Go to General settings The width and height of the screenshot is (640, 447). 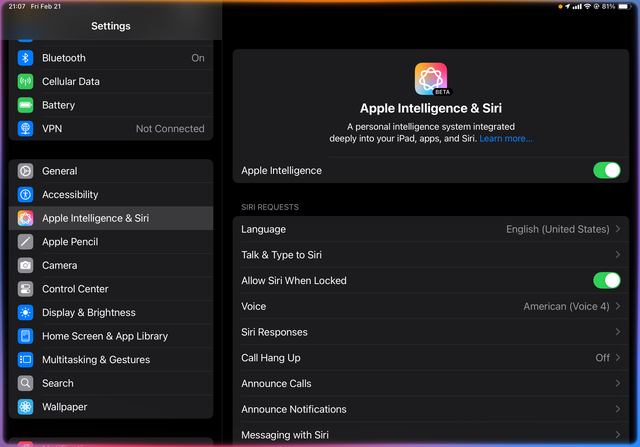tap(111, 171)
